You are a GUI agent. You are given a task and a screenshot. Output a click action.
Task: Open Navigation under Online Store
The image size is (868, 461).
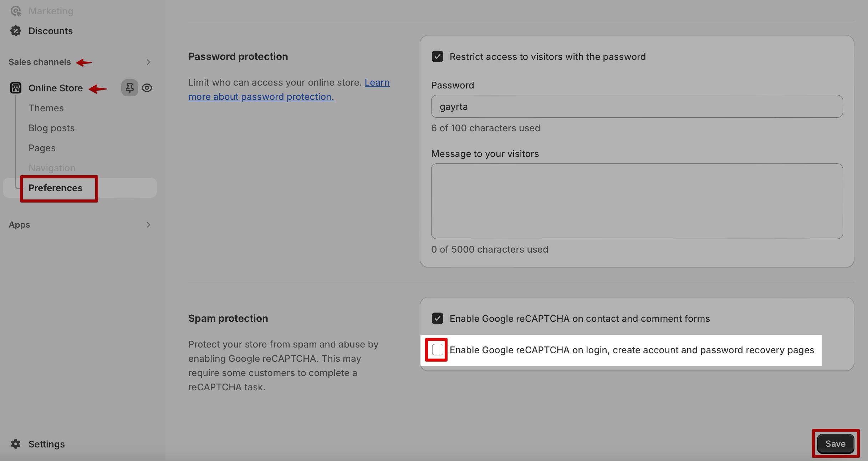coord(52,168)
